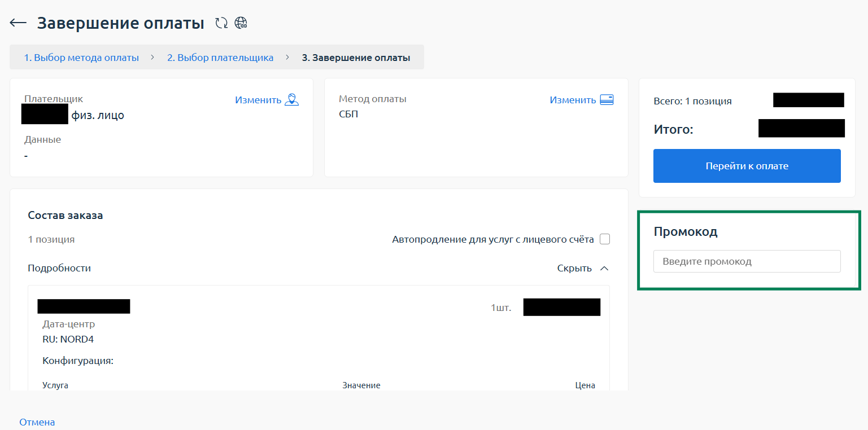The height and width of the screenshot is (430, 868).
Task: Enable the Автопродление checkbox
Action: point(605,239)
